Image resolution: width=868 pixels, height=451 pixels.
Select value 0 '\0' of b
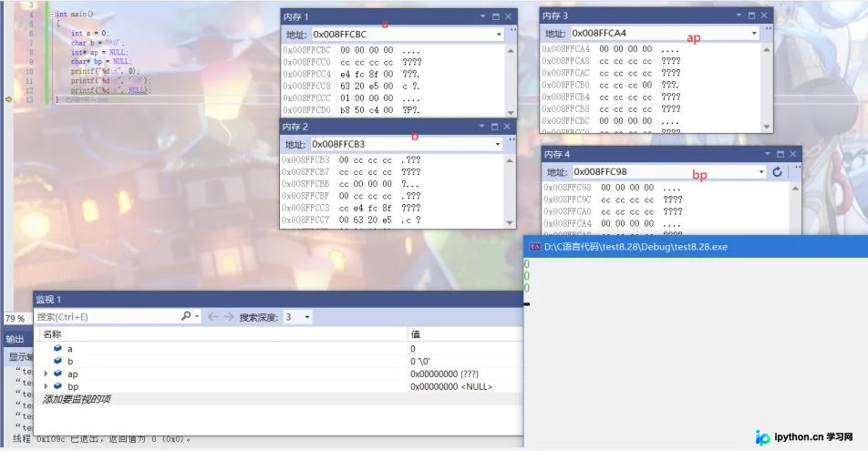coord(420,361)
